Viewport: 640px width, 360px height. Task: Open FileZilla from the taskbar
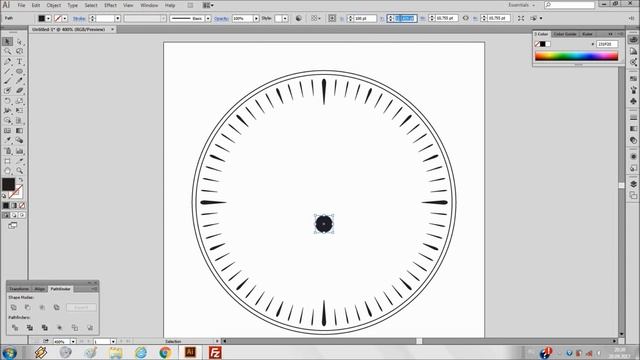pyautogui.click(x=215, y=352)
